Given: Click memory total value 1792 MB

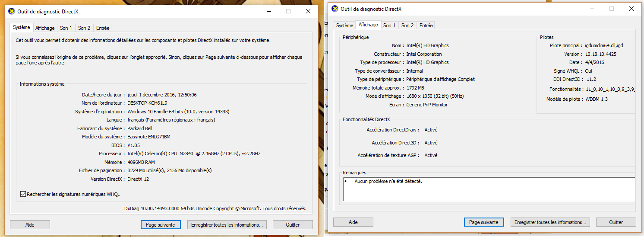Looking at the screenshot, I should (415, 88).
